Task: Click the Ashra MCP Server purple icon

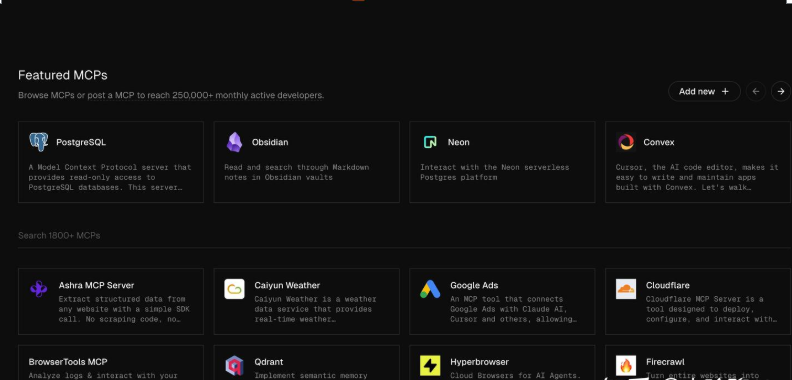Action: [x=39, y=289]
